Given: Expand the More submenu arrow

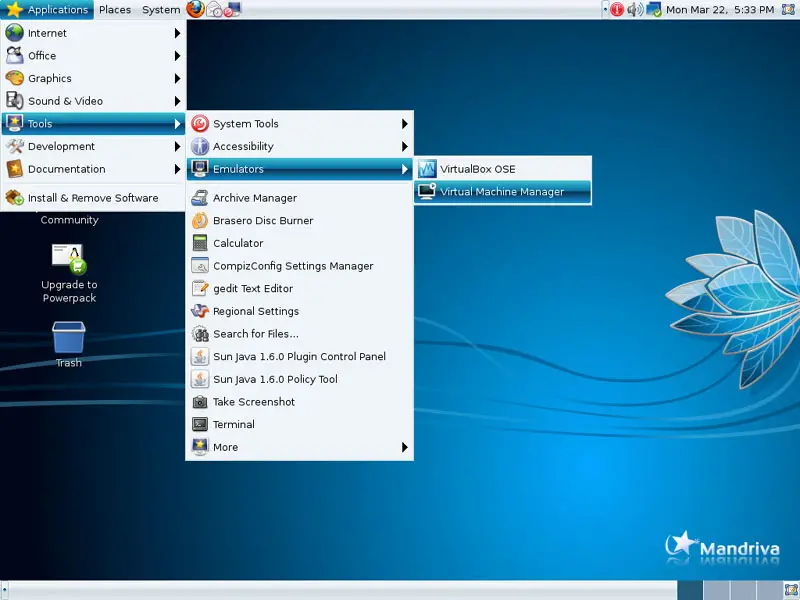Looking at the screenshot, I should 404,447.
